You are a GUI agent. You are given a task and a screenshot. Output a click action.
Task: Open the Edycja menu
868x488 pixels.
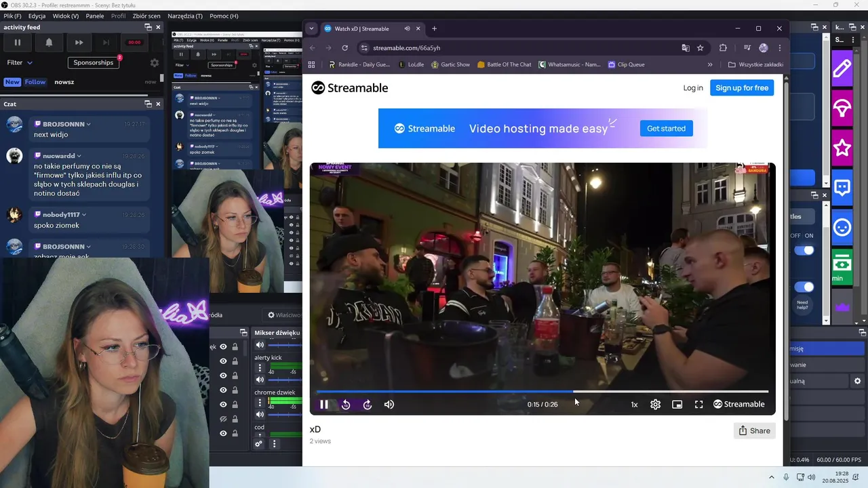pos(37,16)
